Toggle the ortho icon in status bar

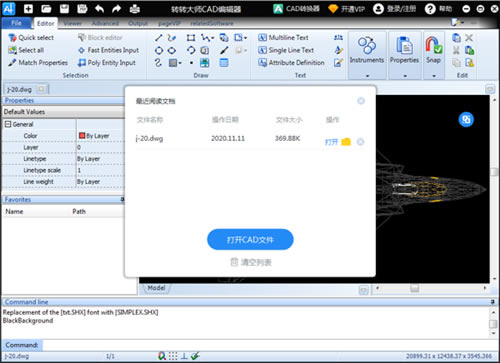coord(184,356)
